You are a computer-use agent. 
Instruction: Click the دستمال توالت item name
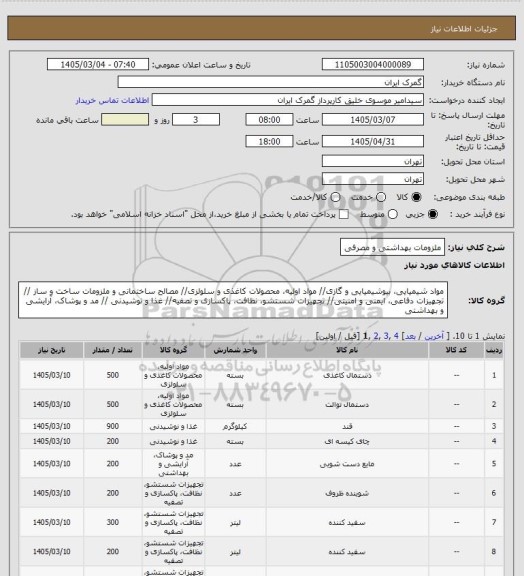[x=347, y=404]
